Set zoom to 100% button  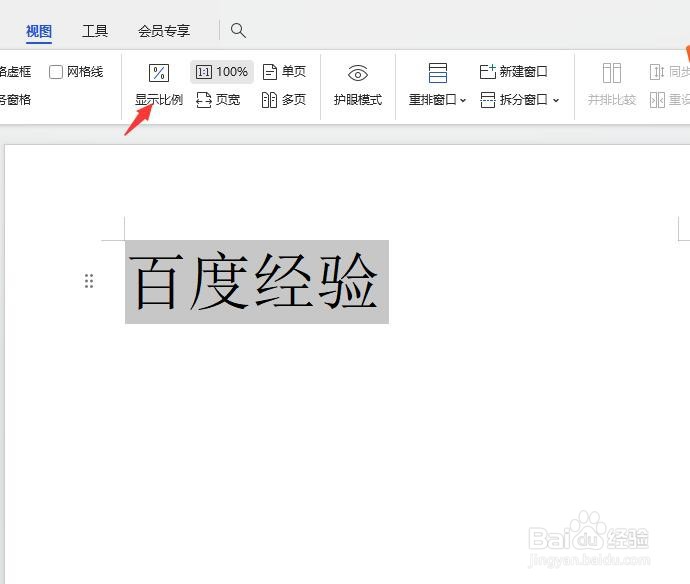pos(222,72)
